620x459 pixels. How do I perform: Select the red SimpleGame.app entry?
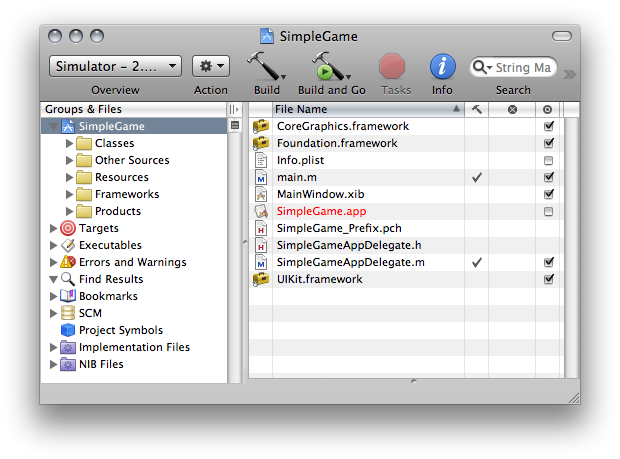pyautogui.click(x=321, y=211)
